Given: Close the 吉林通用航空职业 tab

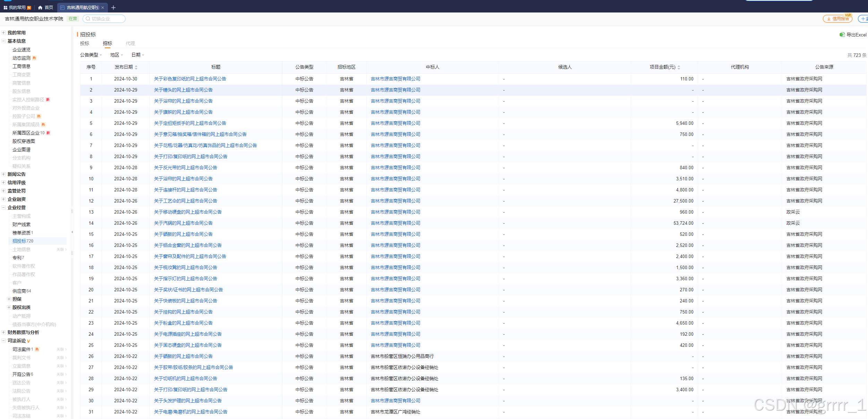Looking at the screenshot, I should click(103, 8).
